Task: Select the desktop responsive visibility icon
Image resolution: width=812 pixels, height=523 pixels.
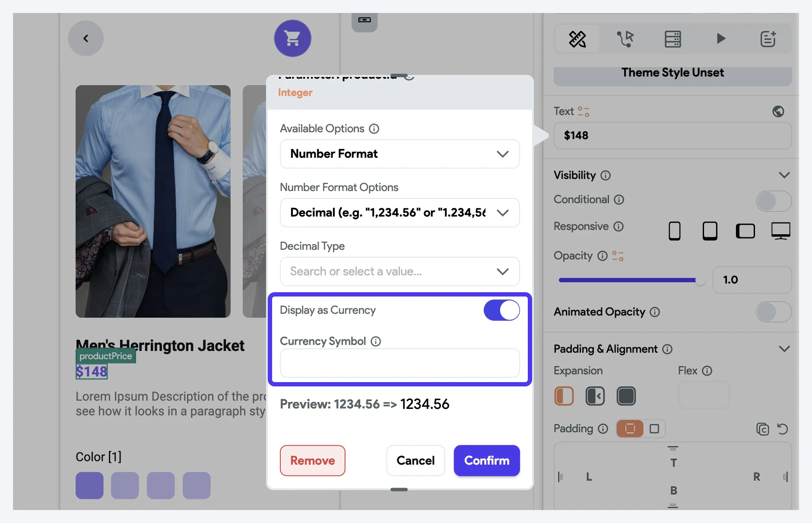Action: 781,231
